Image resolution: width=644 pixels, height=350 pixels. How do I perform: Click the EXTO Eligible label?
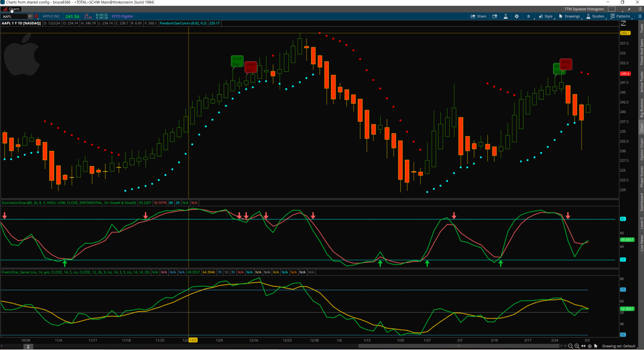click(122, 16)
